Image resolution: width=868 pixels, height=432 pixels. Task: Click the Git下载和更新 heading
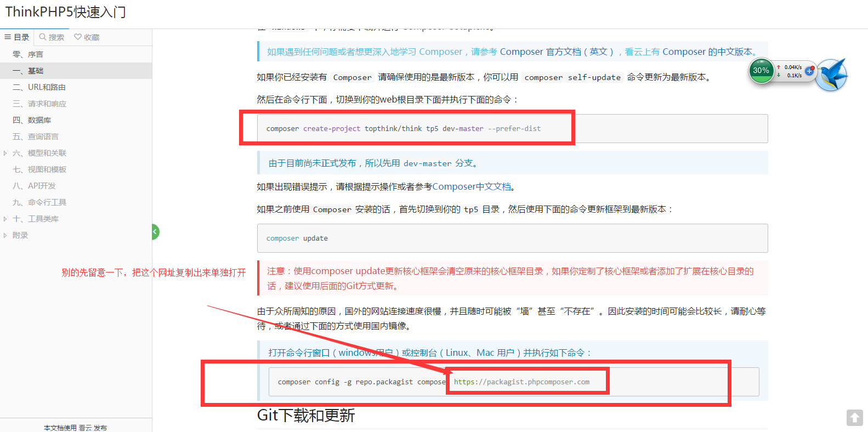click(x=306, y=416)
